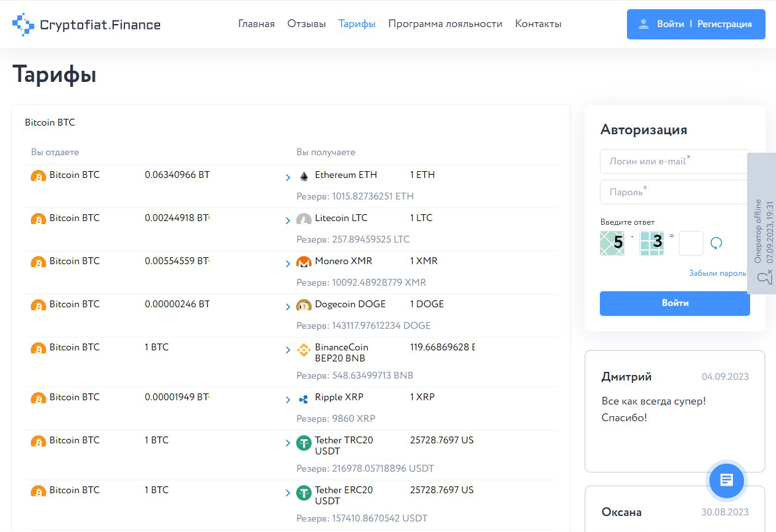Click the Litecoin LTC coin icon
Image resolution: width=776 pixels, height=532 pixels.
(x=304, y=219)
